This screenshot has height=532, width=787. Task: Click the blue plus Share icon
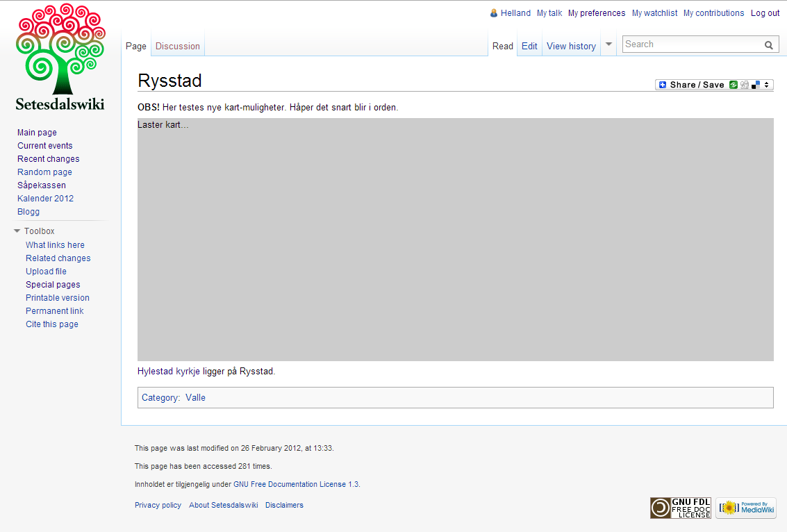[663, 85]
